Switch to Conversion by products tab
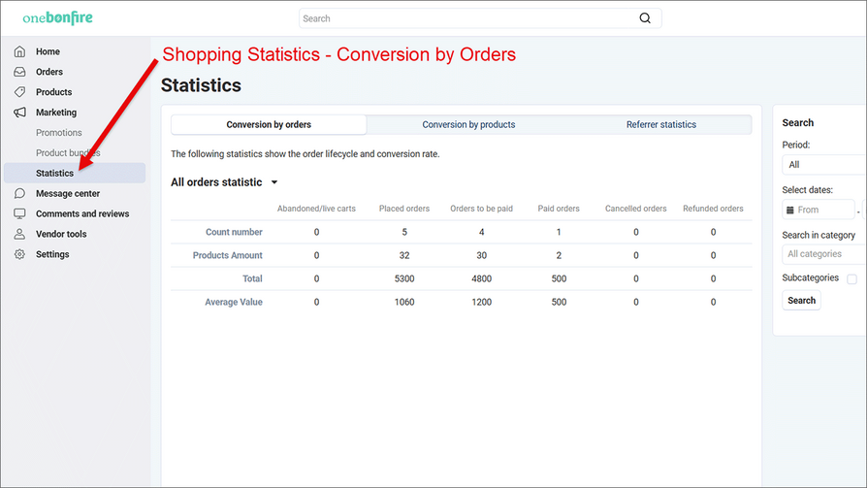868x488 pixels. [x=468, y=124]
